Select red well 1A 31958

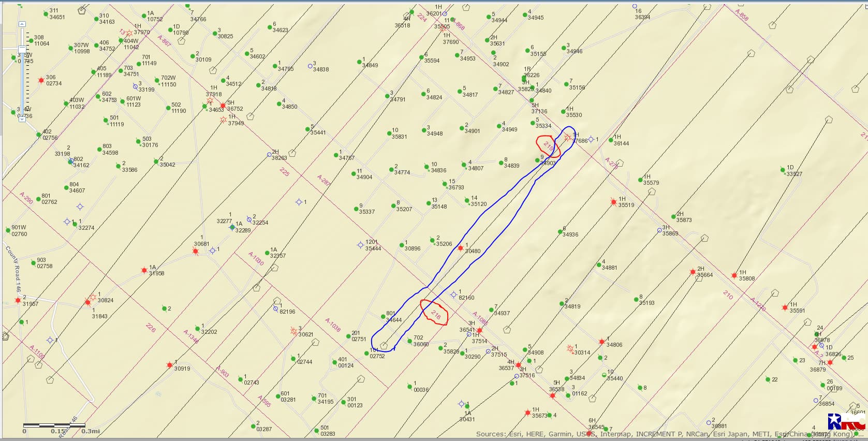[x=144, y=270]
